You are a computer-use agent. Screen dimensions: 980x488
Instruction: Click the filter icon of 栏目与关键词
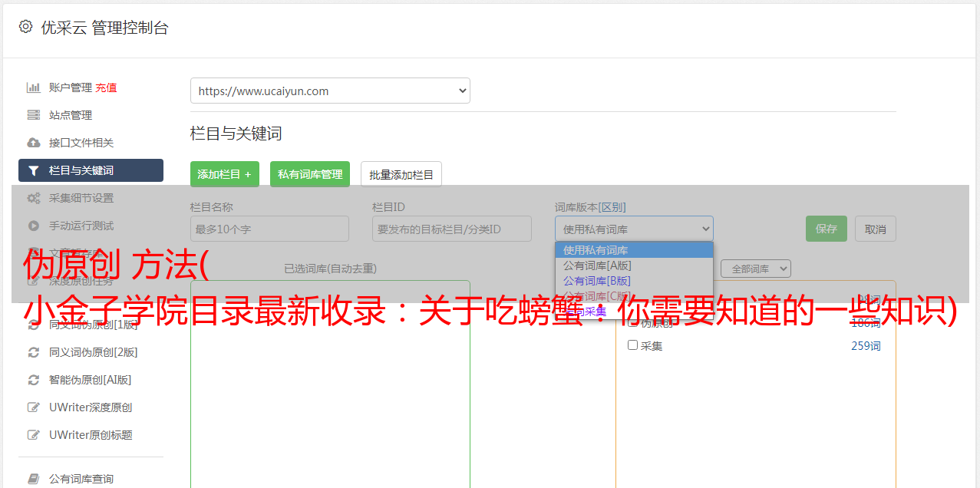pos(33,170)
